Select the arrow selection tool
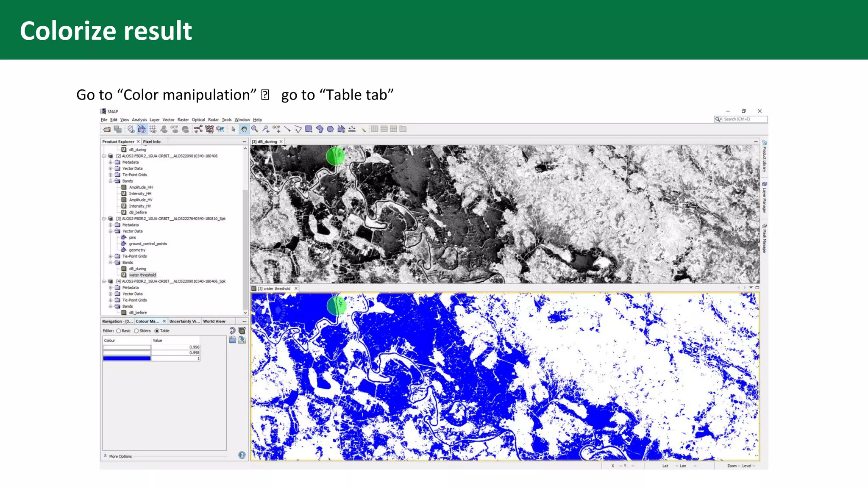 coord(234,129)
